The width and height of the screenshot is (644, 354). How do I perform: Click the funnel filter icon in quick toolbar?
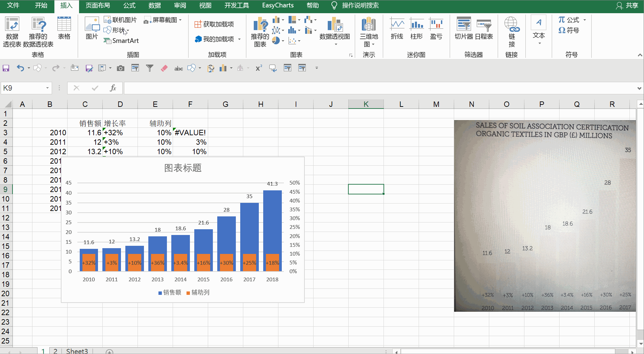pyautogui.click(x=149, y=68)
